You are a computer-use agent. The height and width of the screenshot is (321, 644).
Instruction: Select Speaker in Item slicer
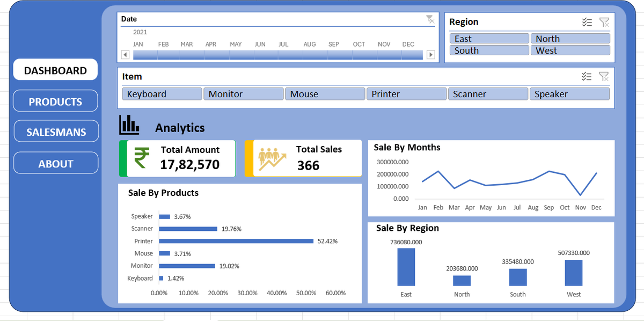pos(570,94)
